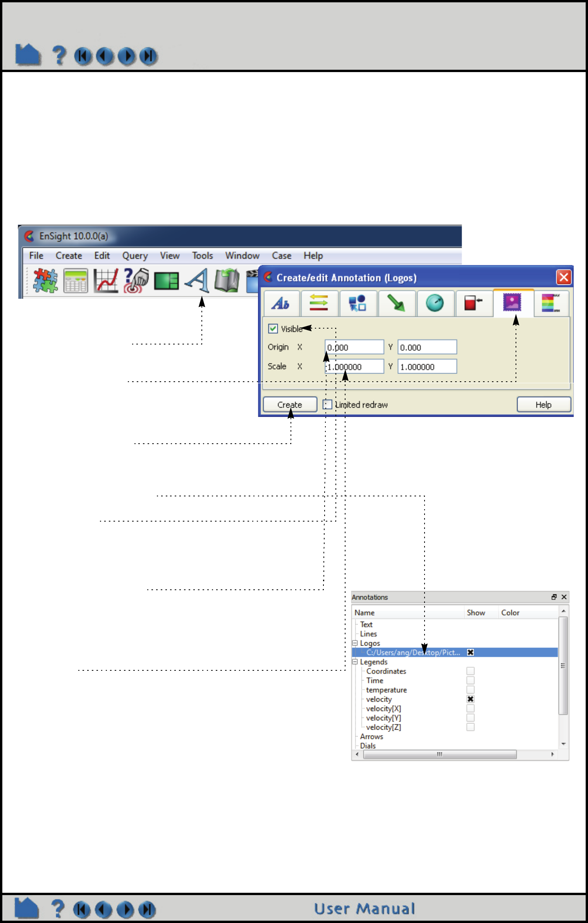Open the question-mark help icon in the footer

pos(58,909)
